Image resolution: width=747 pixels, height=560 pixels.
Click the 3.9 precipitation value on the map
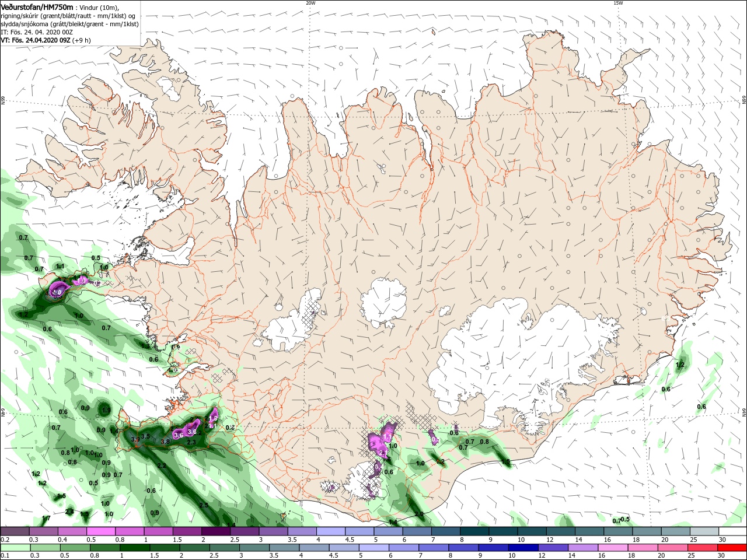click(x=135, y=439)
